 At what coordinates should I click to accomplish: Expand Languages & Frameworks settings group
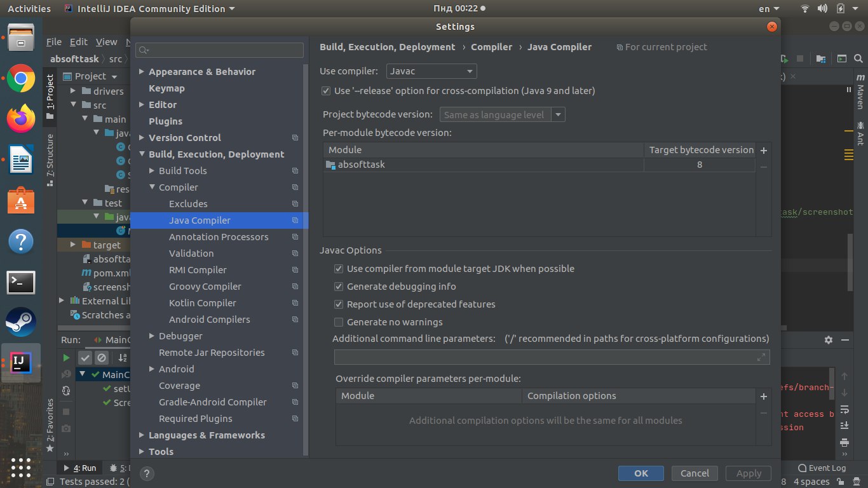(x=142, y=435)
